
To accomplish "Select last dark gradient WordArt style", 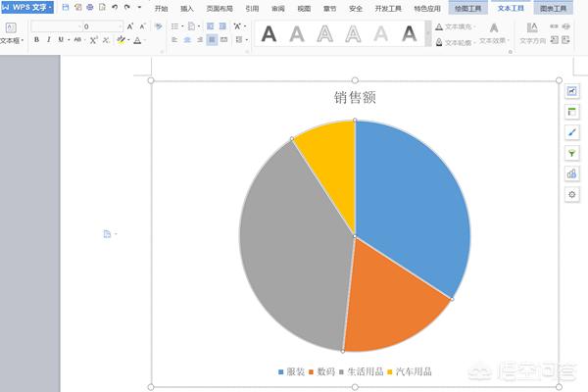I will pos(409,33).
